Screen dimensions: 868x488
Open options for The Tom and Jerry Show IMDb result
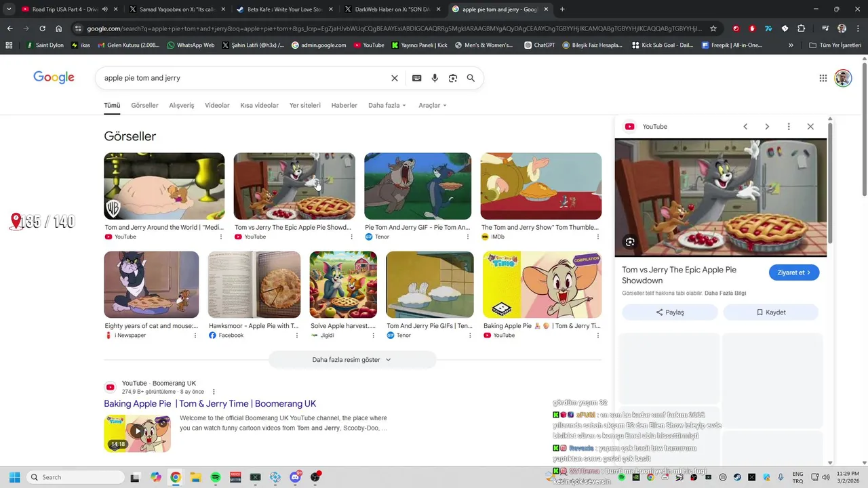coord(597,237)
